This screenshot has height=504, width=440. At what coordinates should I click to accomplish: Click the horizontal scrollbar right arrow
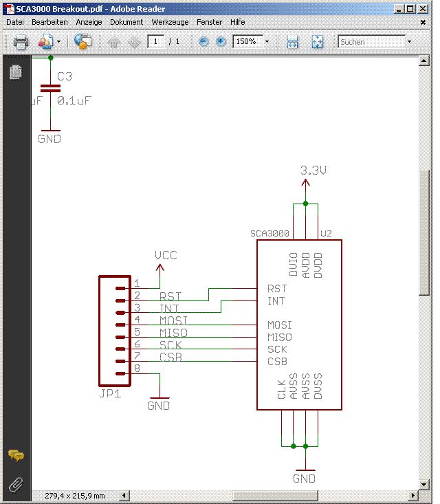pos(413,495)
